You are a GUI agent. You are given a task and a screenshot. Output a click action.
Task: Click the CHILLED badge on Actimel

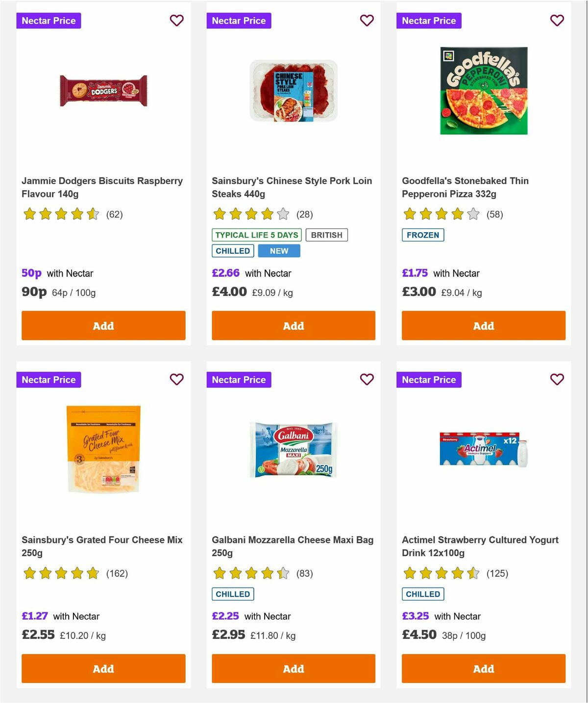[x=423, y=594]
